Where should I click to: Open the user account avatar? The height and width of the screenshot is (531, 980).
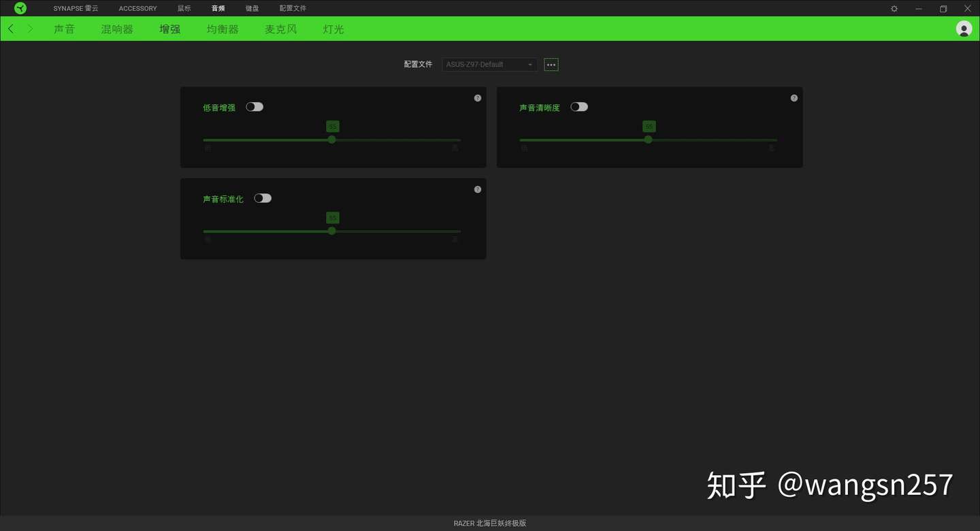click(964, 29)
